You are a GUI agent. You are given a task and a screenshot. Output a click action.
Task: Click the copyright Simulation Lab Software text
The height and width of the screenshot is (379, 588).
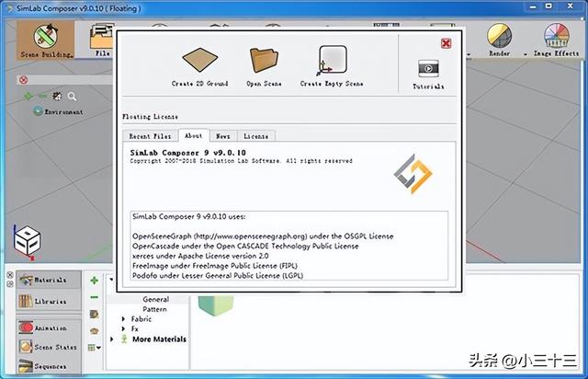click(x=241, y=161)
